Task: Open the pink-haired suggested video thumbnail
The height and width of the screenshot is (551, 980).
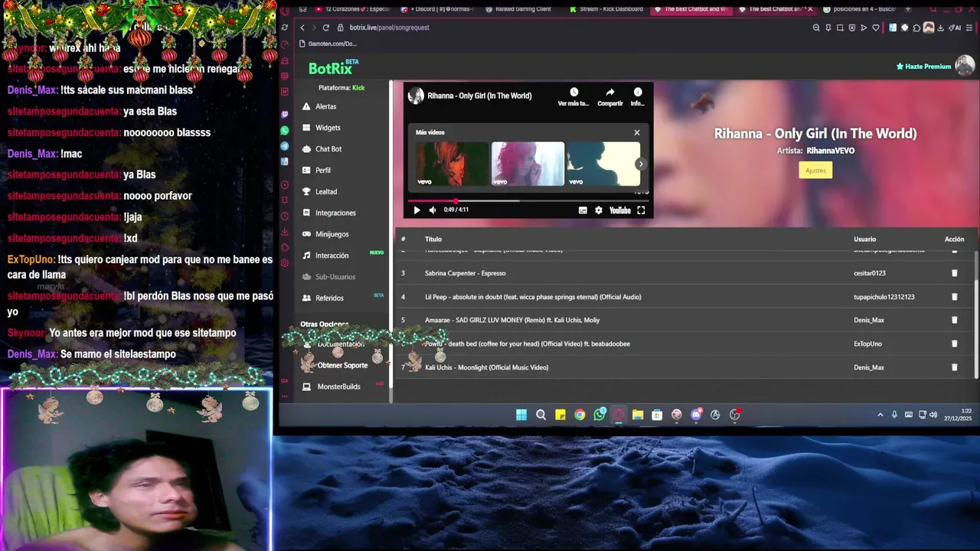Action: tap(528, 164)
